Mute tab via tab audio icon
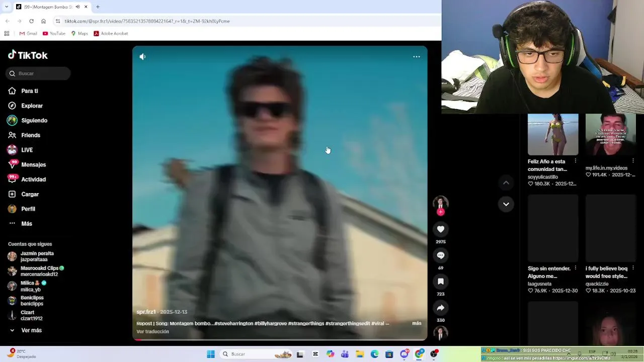This screenshot has height=362, width=644. tap(77, 7)
